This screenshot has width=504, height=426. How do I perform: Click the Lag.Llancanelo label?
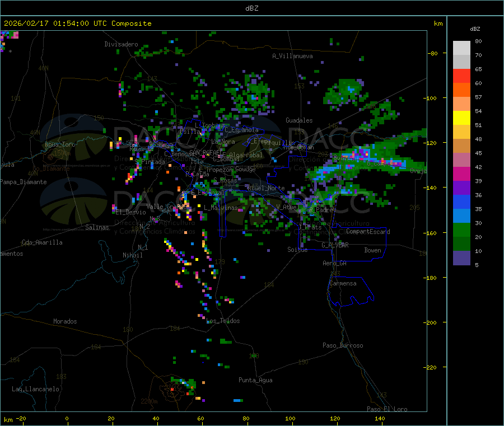pos(35,389)
